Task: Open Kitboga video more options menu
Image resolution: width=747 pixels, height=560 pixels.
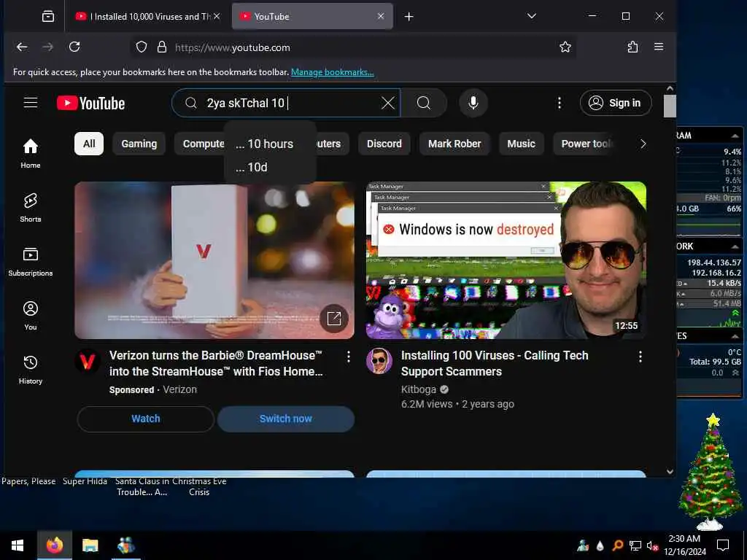Action: point(640,357)
